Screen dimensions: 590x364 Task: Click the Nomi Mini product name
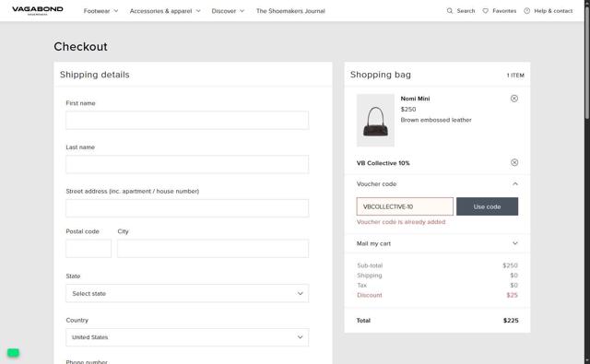pos(415,99)
